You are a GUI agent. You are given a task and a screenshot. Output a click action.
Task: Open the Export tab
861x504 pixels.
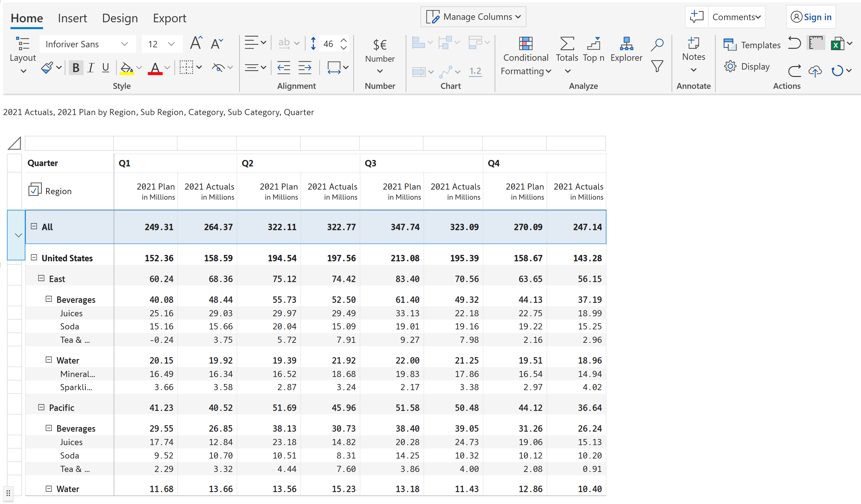[169, 18]
